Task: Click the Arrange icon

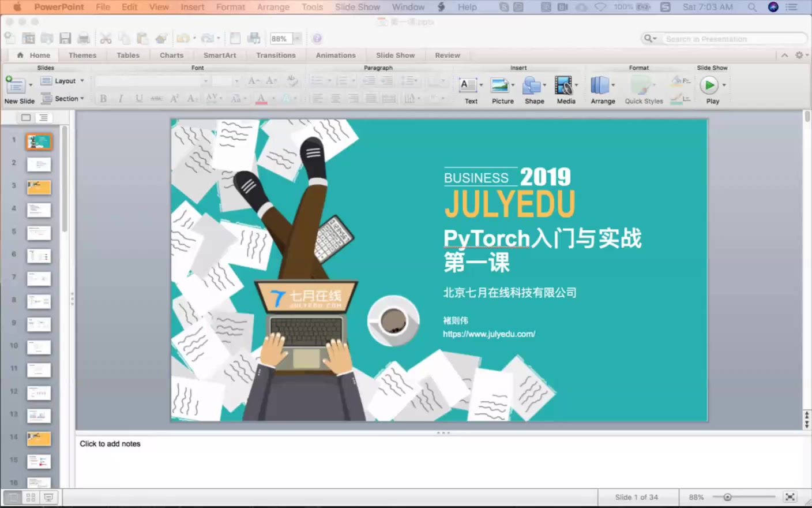Action: point(600,85)
